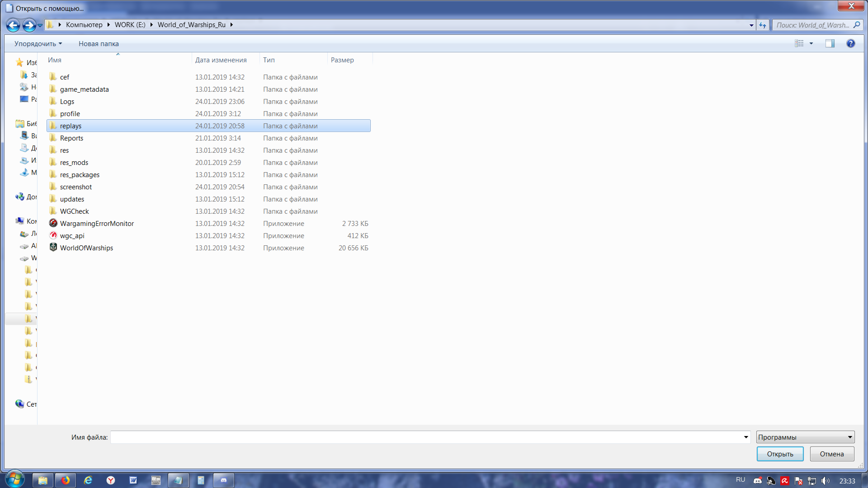The height and width of the screenshot is (488, 868).
Task: Select the Logs folder
Action: [209, 101]
